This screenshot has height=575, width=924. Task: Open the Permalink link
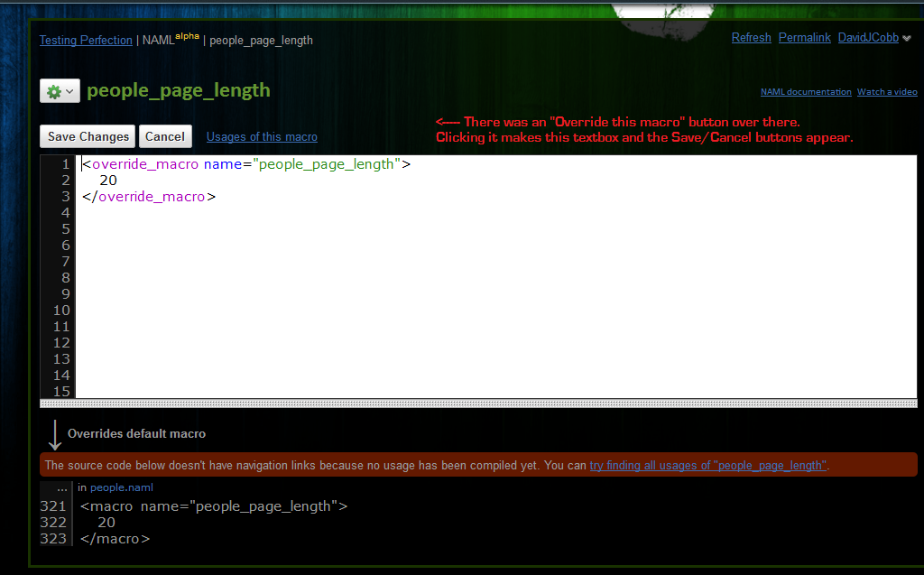point(804,38)
